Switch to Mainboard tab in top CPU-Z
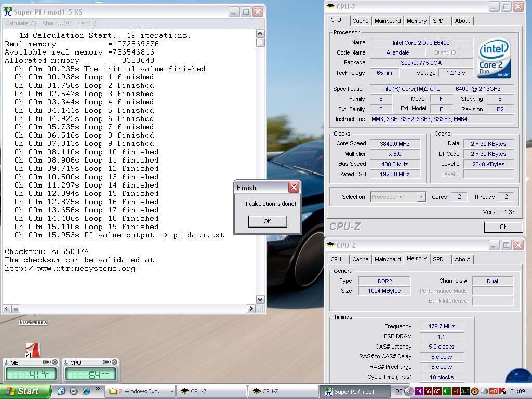 [388, 21]
